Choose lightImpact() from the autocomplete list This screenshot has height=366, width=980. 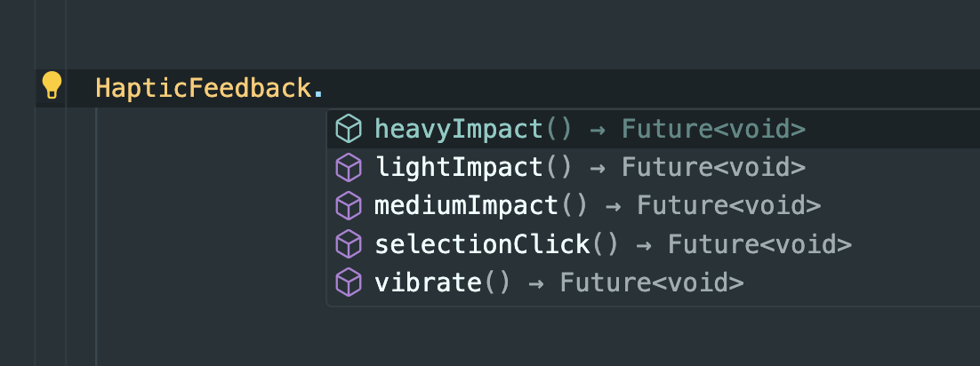(x=653, y=167)
